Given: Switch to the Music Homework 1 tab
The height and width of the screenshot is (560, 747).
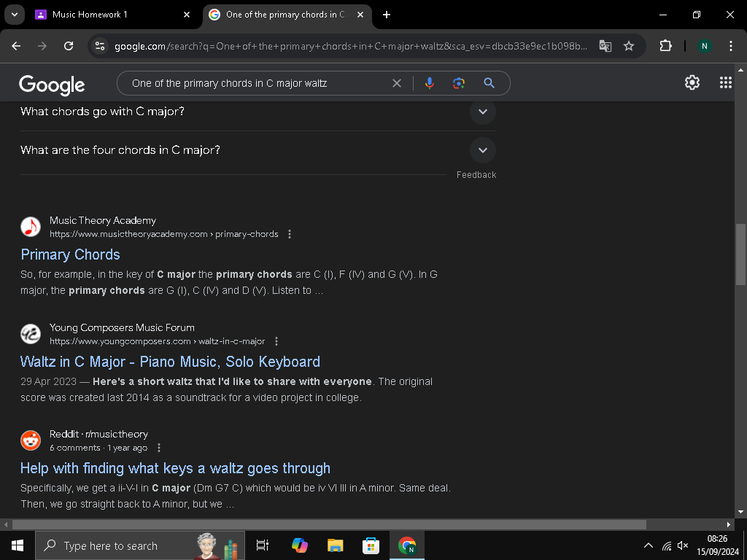Looking at the screenshot, I should point(113,15).
